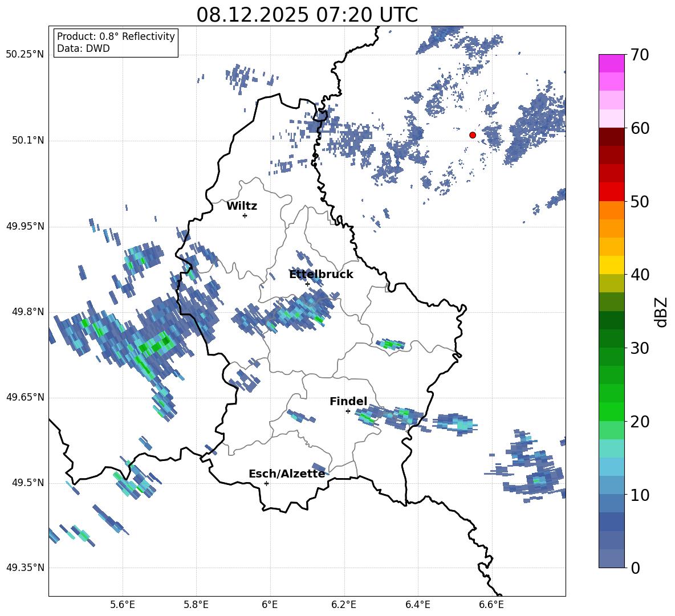Click the Esch/Alzette station cross marker
This screenshot has width=675, height=616.
coord(266,483)
